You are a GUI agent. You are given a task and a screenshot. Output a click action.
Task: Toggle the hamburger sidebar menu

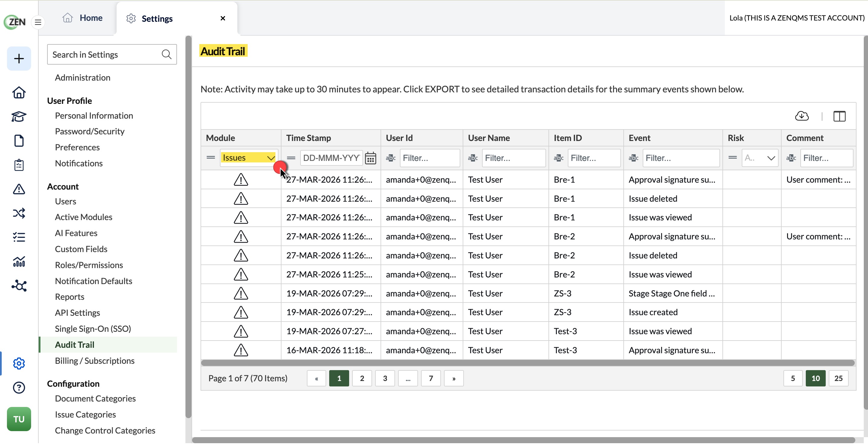pyautogui.click(x=38, y=22)
